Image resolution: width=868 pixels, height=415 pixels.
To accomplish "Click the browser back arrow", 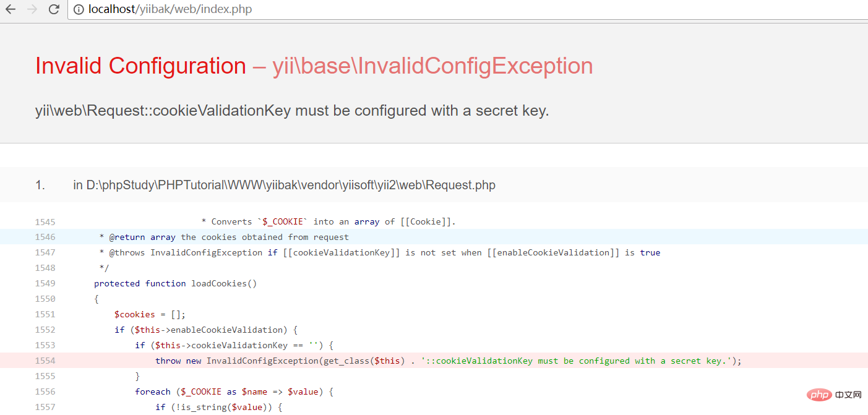I will point(11,9).
